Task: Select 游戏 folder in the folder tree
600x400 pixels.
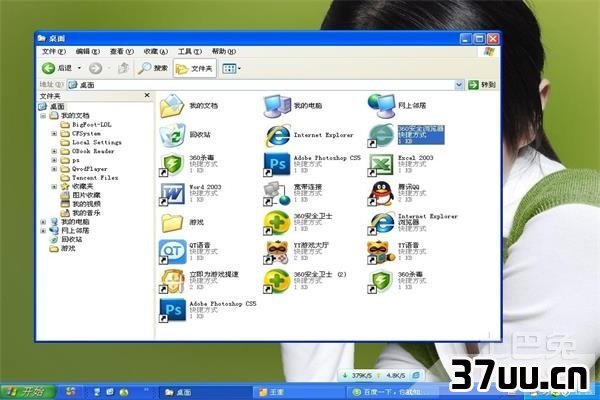Action: tap(68, 248)
